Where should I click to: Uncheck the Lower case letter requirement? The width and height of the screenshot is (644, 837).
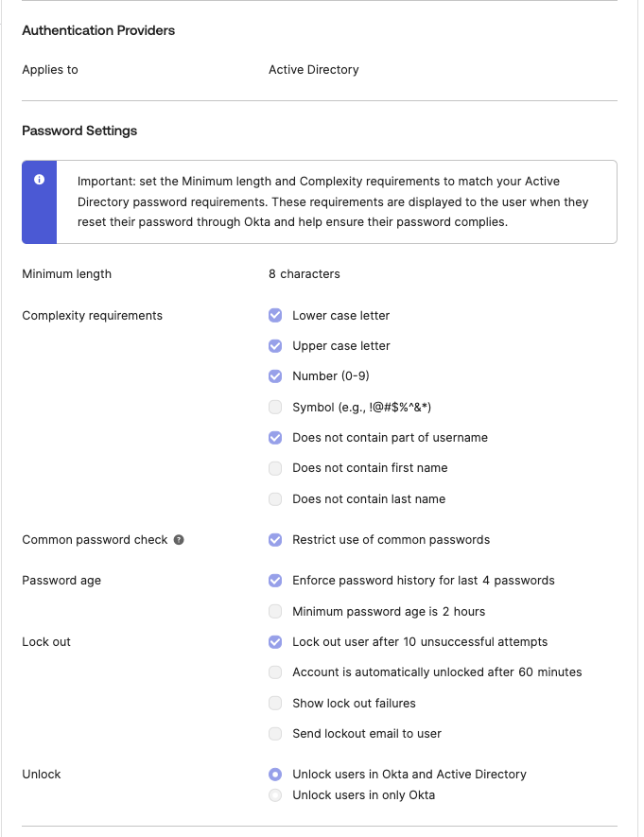pyautogui.click(x=274, y=315)
